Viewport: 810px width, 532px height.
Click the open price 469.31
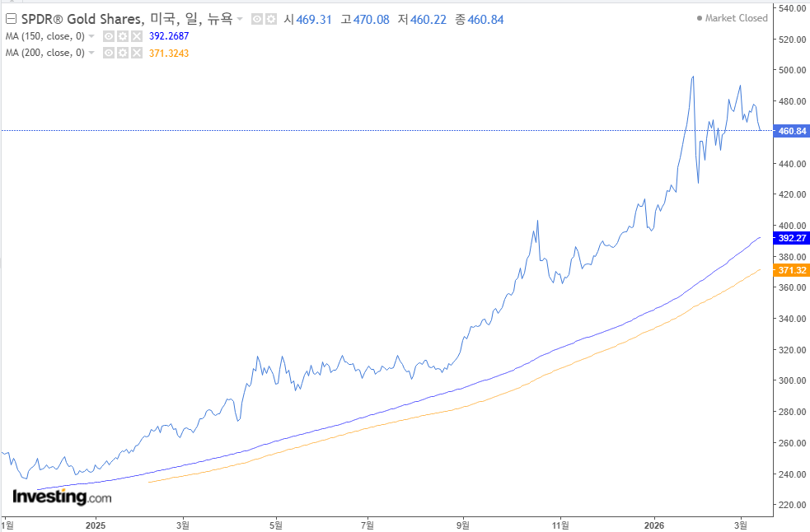pos(314,20)
